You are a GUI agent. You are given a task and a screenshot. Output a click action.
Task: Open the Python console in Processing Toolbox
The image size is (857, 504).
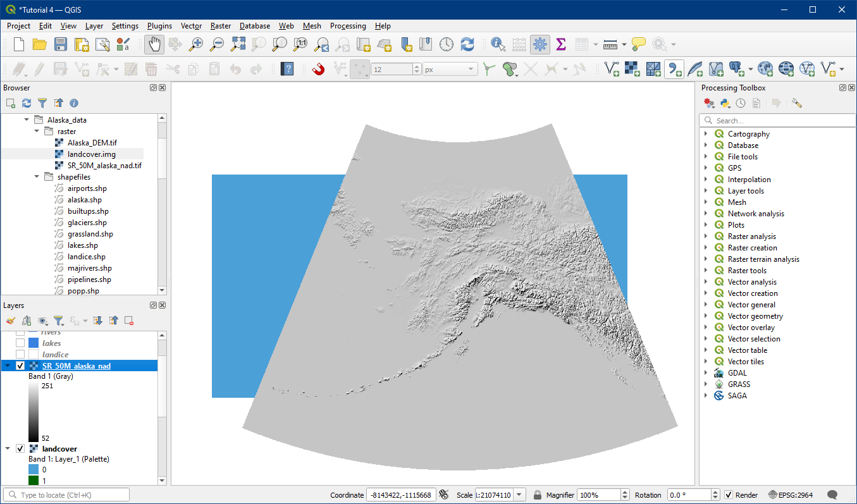(725, 103)
